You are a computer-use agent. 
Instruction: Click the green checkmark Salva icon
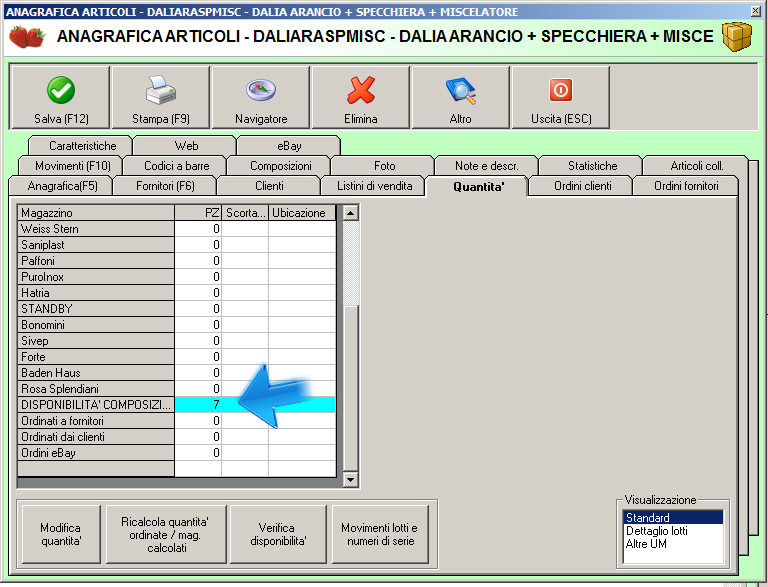[61, 90]
